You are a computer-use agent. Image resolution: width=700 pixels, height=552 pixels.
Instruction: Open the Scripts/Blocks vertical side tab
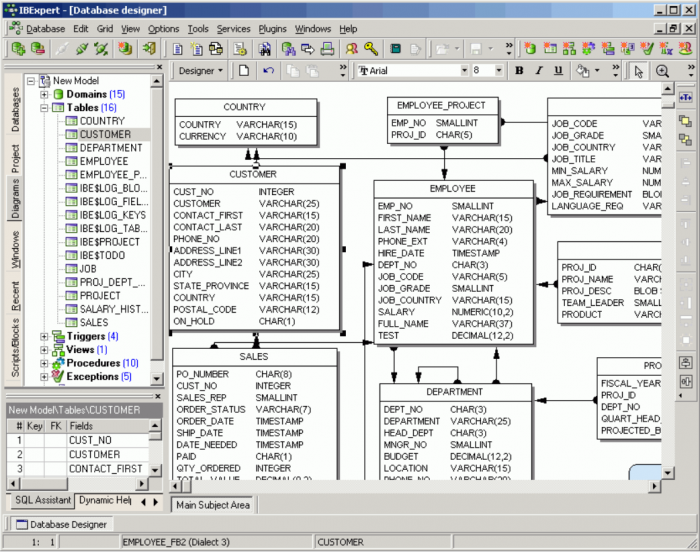16,347
